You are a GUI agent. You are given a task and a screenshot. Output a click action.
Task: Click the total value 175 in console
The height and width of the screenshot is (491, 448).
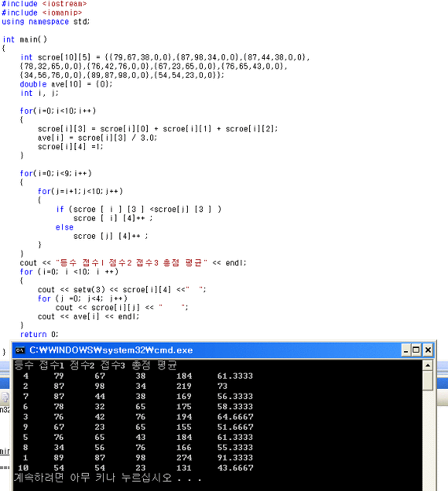click(184, 407)
